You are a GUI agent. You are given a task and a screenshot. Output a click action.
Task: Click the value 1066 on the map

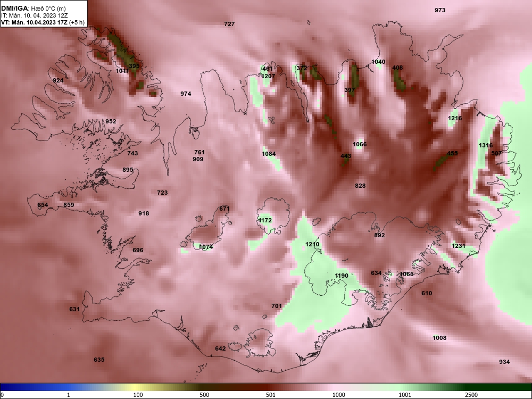(x=360, y=144)
